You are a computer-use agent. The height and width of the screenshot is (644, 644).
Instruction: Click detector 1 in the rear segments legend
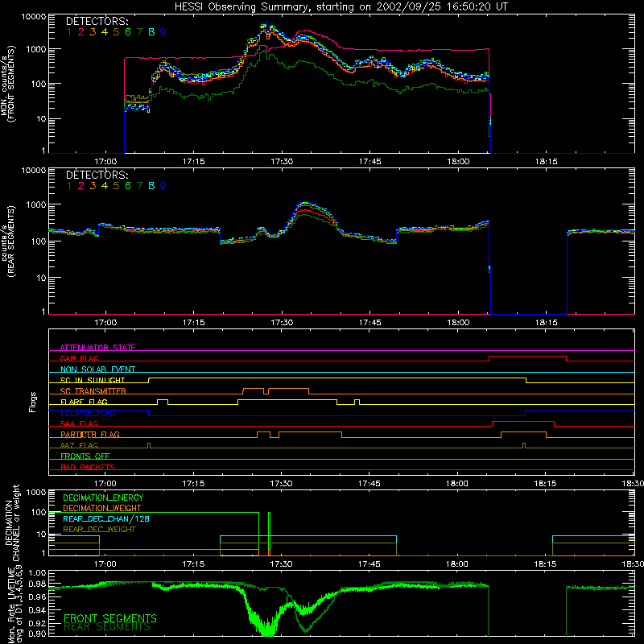69,186
